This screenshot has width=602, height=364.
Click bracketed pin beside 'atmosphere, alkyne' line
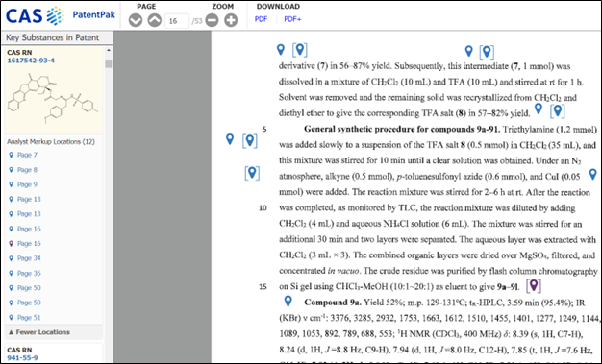[252, 173]
